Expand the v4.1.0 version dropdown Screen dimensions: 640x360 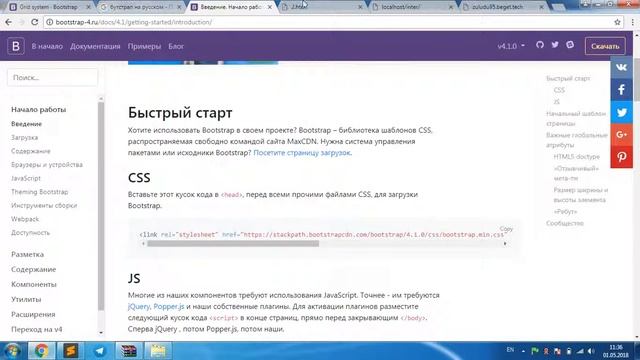[x=511, y=46]
